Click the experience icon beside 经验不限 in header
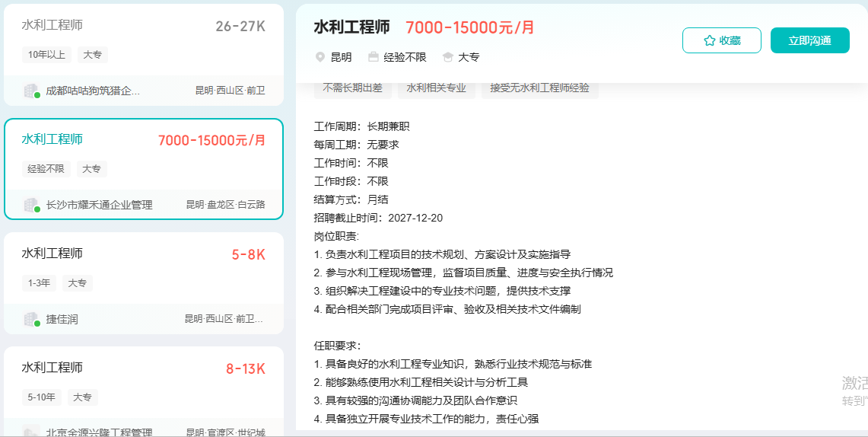Viewport: 868px width, 437px height. point(374,57)
